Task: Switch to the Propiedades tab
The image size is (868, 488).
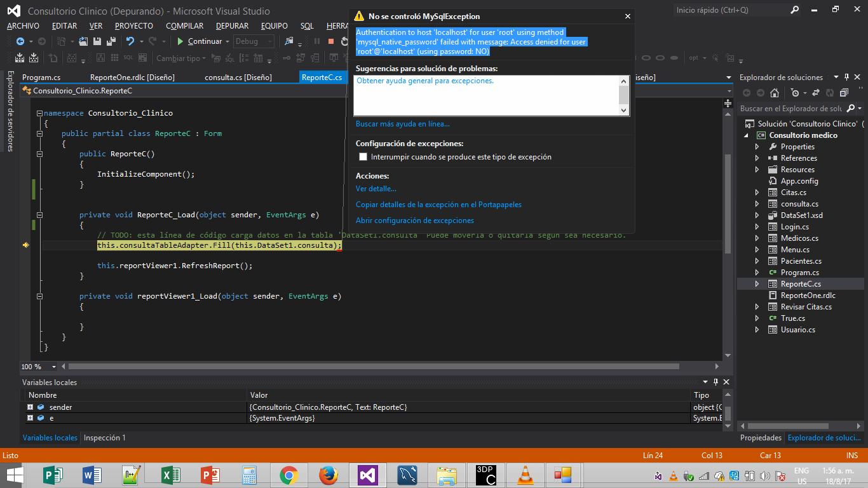Action: pos(761,438)
